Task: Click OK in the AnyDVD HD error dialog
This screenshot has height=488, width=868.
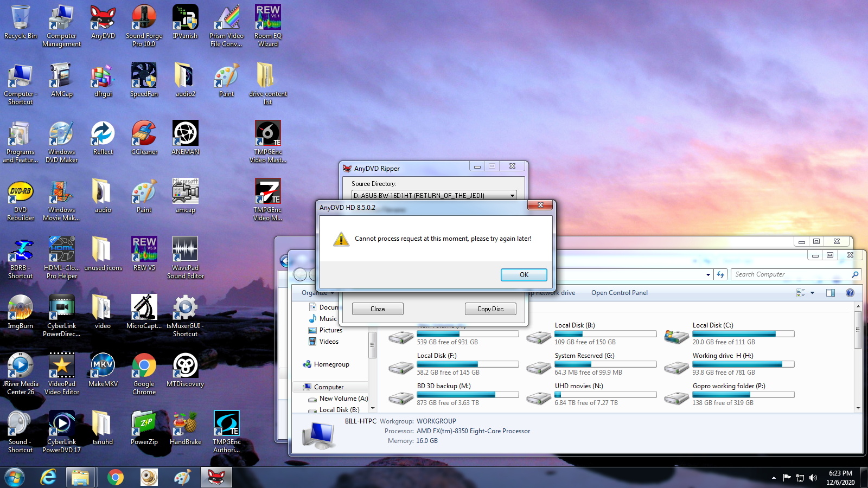Action: pyautogui.click(x=524, y=275)
